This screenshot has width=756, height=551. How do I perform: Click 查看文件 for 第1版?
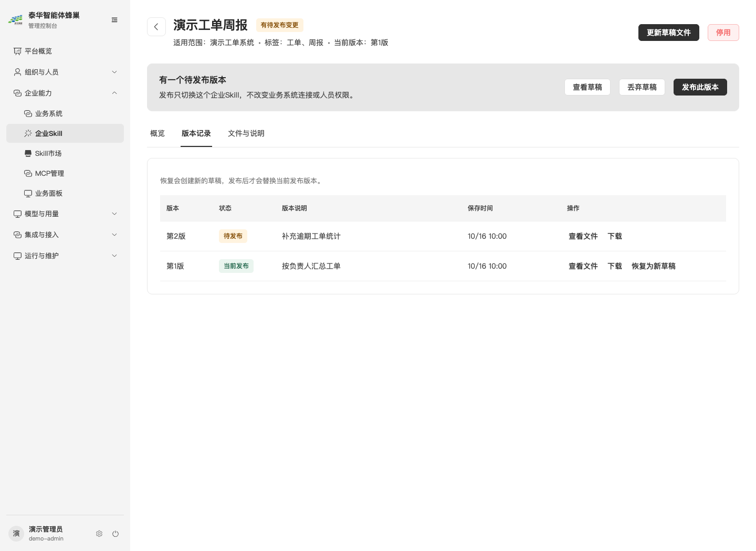pos(583,266)
